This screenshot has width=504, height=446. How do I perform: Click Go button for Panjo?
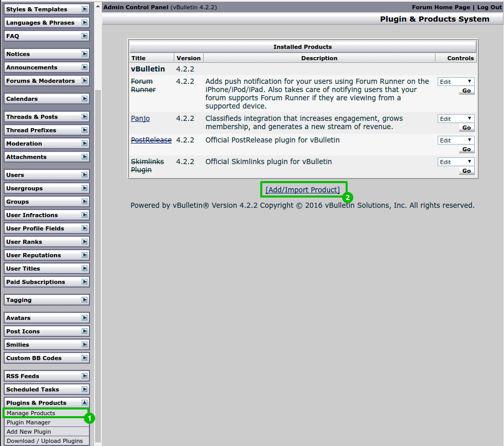pyautogui.click(x=466, y=128)
